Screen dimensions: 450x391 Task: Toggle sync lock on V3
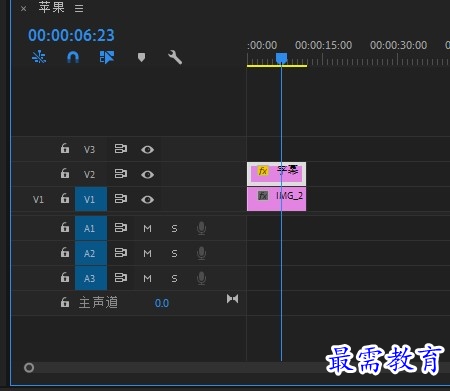[121, 149]
